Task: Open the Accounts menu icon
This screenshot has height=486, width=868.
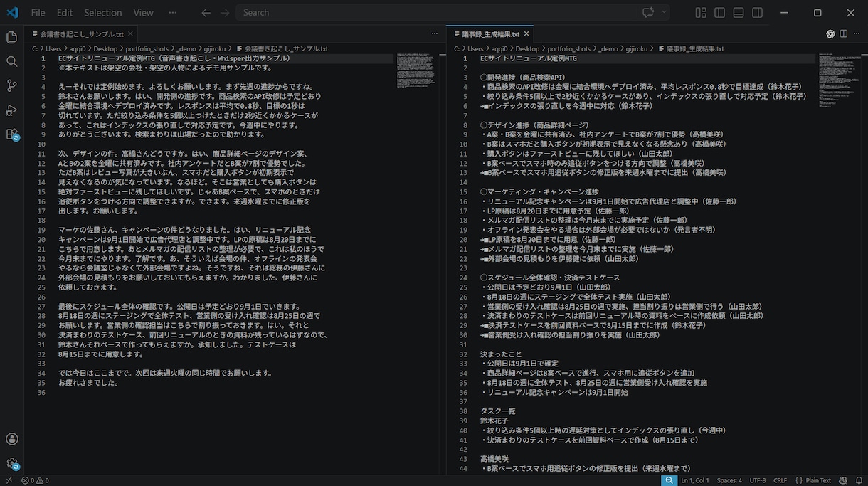Action: [11, 439]
